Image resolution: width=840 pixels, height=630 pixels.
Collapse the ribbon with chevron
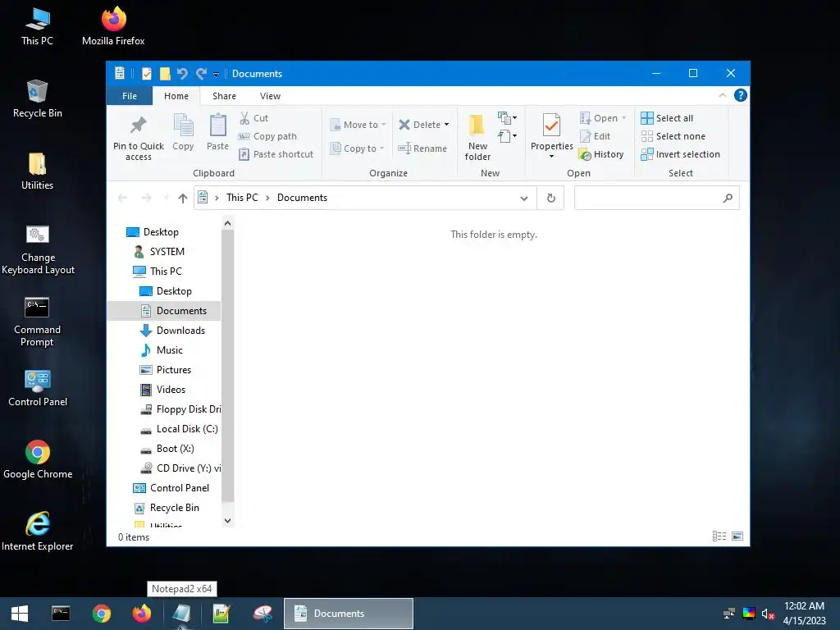click(x=722, y=95)
